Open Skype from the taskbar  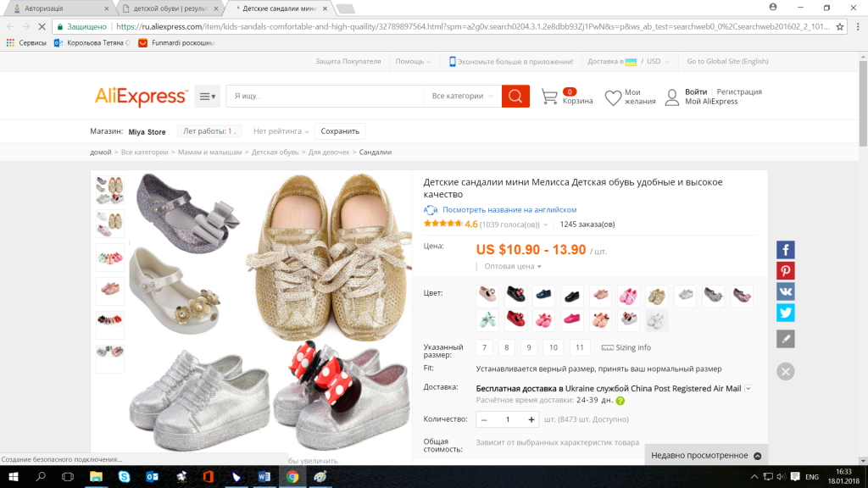pos(124,476)
